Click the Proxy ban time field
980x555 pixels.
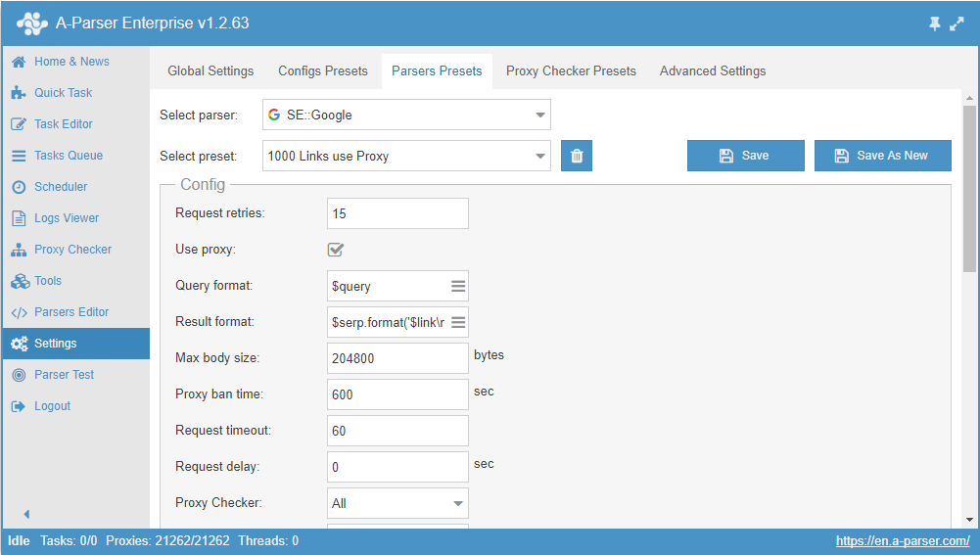(x=397, y=394)
